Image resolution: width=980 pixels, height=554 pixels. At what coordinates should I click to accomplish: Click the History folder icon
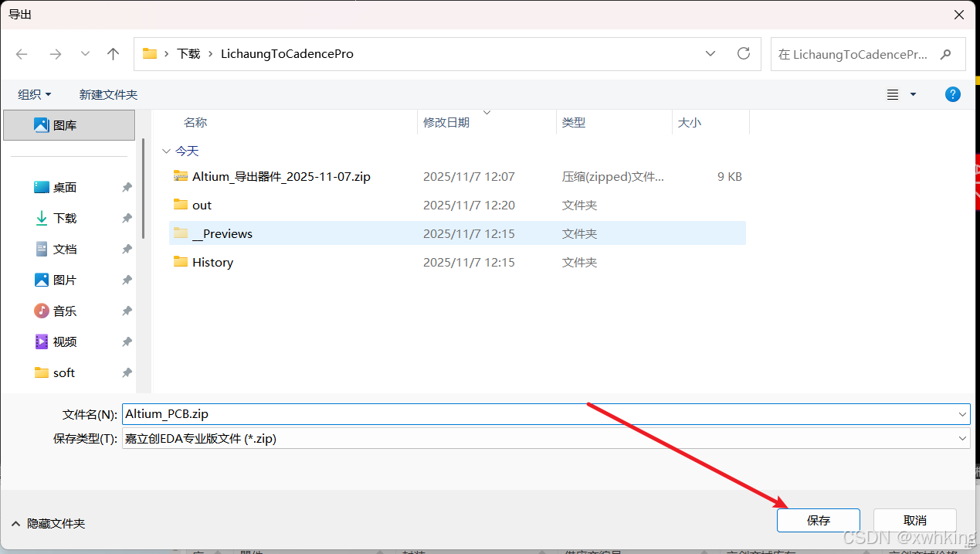(x=181, y=262)
